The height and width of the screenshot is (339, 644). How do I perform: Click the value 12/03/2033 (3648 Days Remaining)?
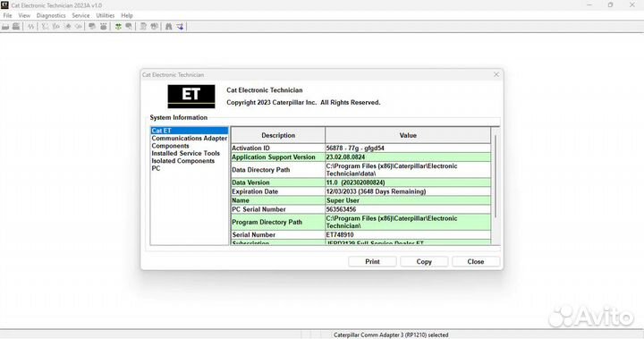376,191
